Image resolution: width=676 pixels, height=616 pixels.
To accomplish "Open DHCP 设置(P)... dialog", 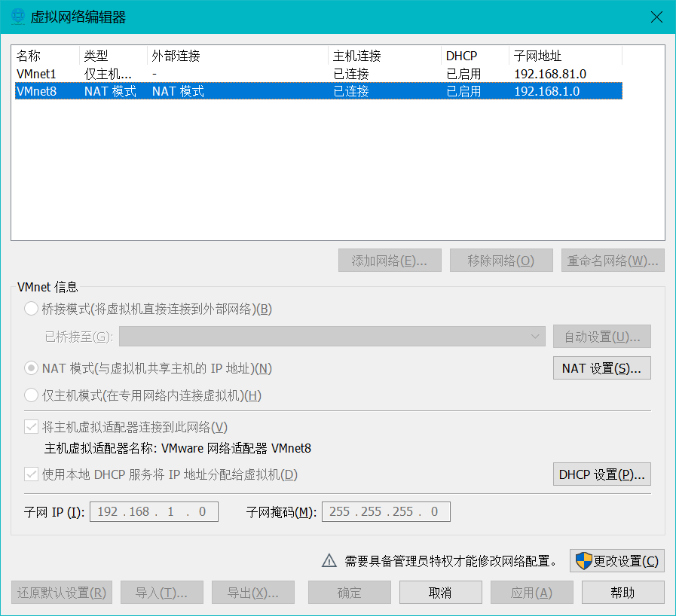I will coord(602,474).
